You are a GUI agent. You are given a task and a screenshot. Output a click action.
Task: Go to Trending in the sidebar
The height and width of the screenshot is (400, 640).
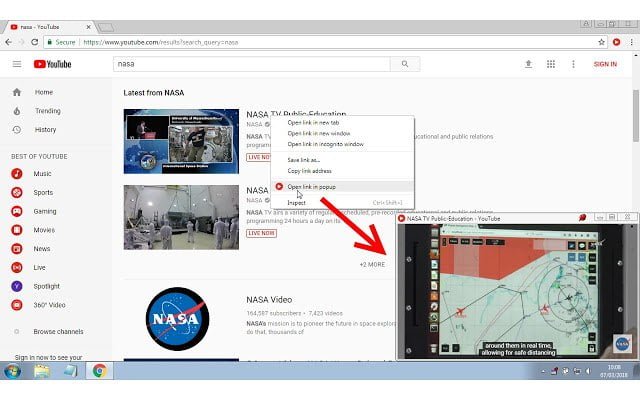click(47, 111)
